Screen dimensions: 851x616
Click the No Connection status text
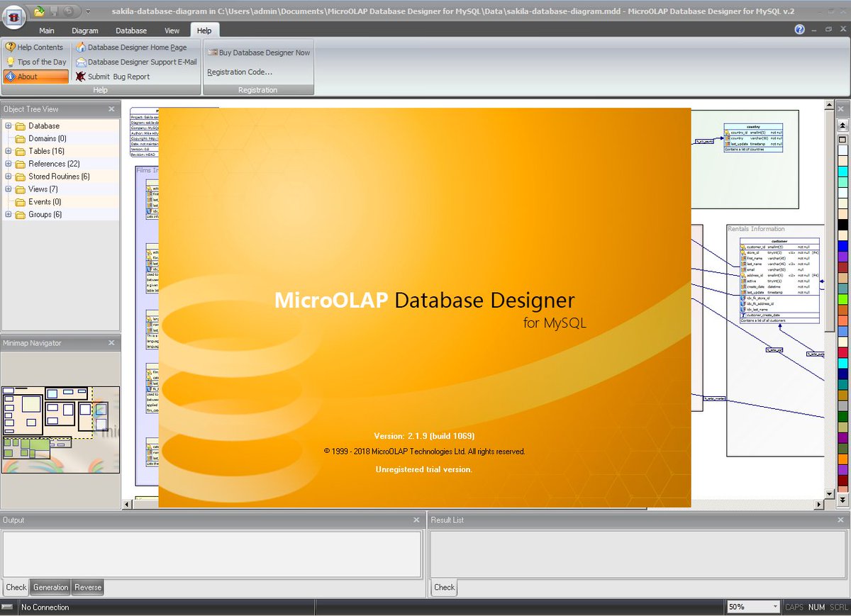pos(45,607)
